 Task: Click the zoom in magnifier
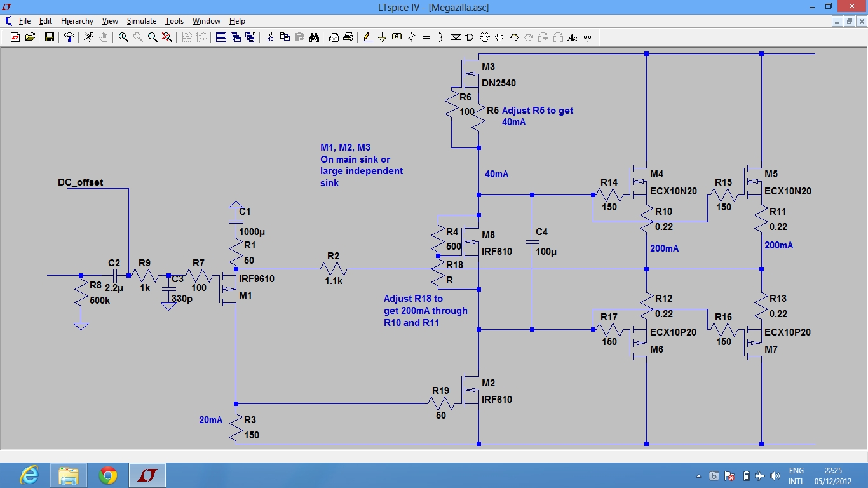pos(123,37)
